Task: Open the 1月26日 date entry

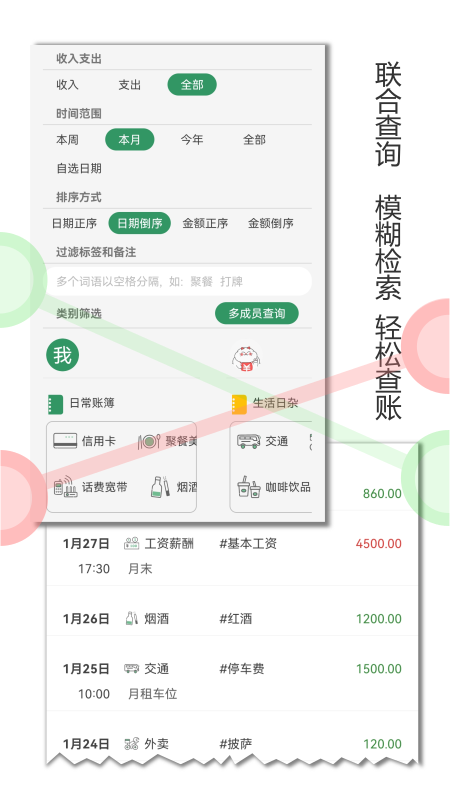Action: point(86,619)
